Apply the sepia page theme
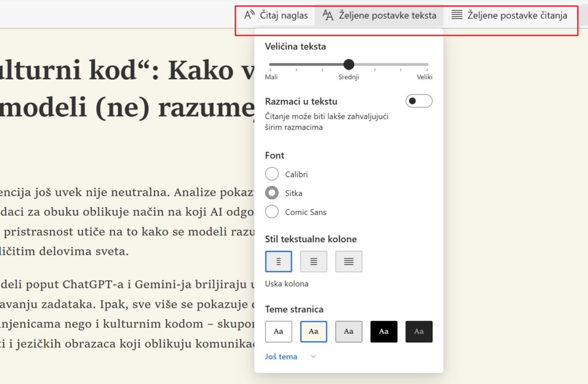This screenshot has height=384, width=588. (x=314, y=331)
